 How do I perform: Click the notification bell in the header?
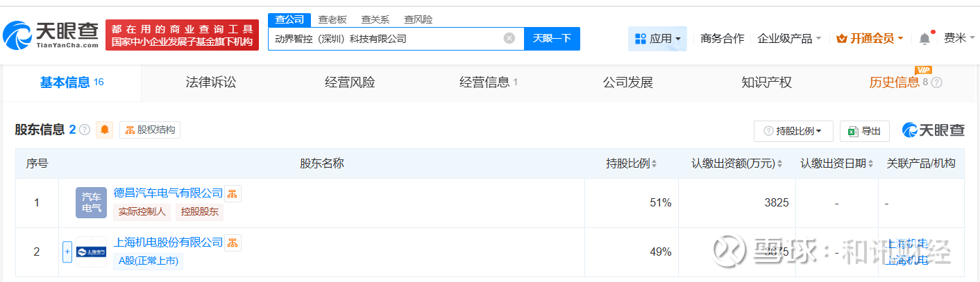tap(924, 39)
